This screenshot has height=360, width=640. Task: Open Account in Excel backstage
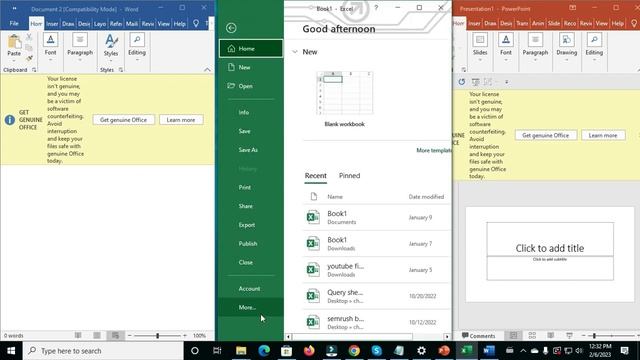tap(251, 289)
